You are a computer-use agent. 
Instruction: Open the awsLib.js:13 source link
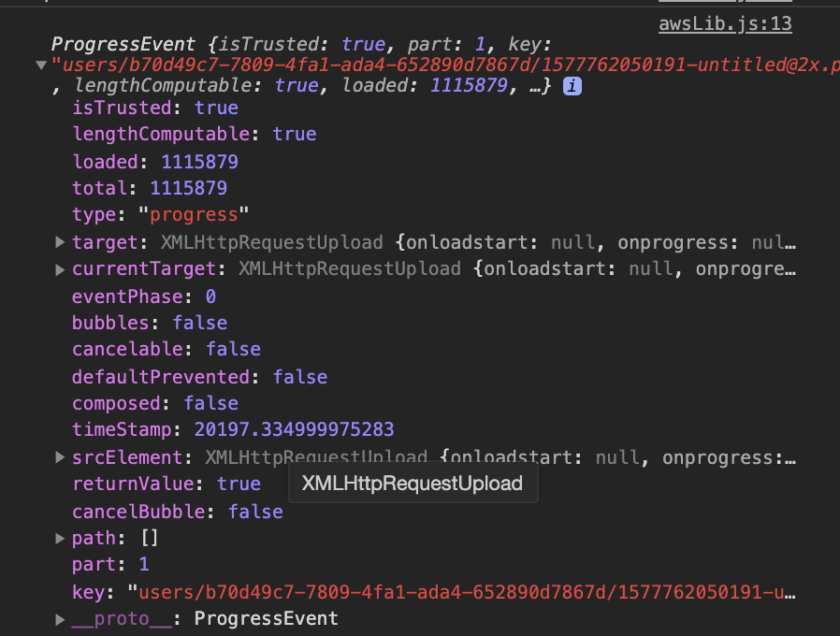pos(725,23)
